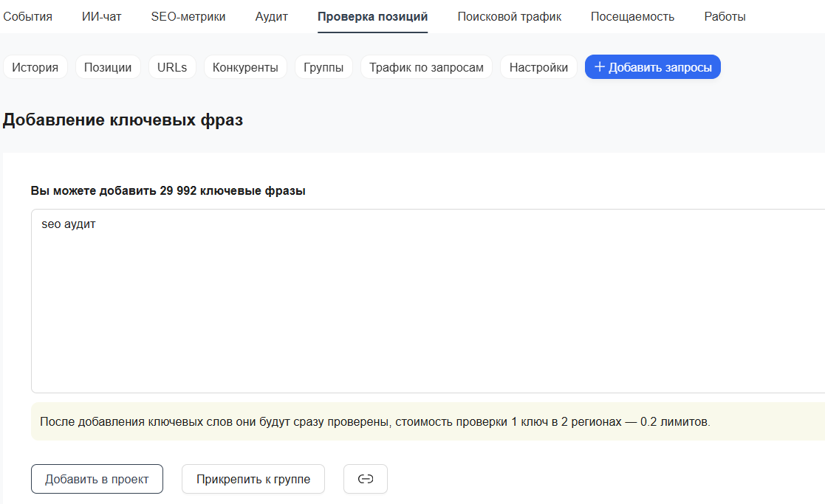
Task: Open the Настройки subsection
Action: click(x=538, y=67)
